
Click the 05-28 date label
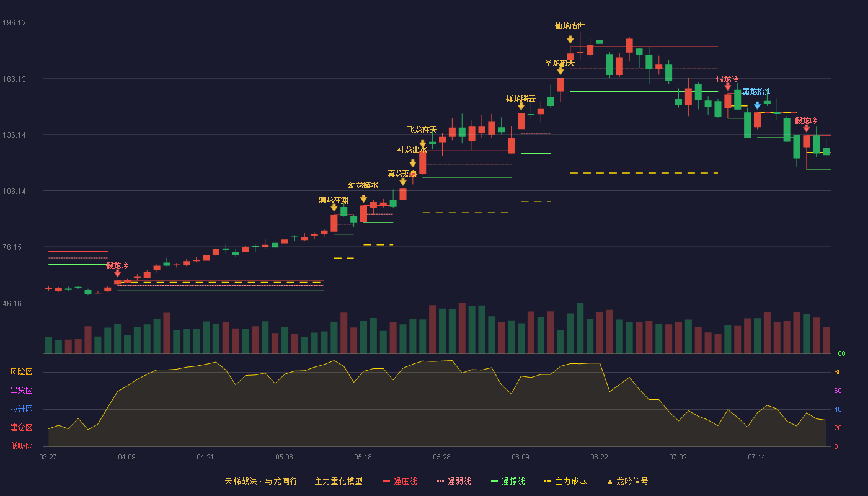(441, 457)
